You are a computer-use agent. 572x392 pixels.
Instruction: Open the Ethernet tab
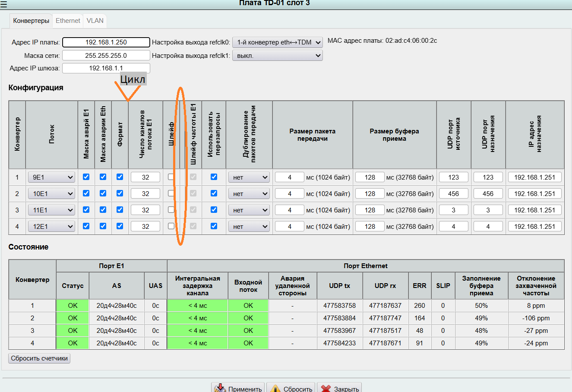coord(68,21)
